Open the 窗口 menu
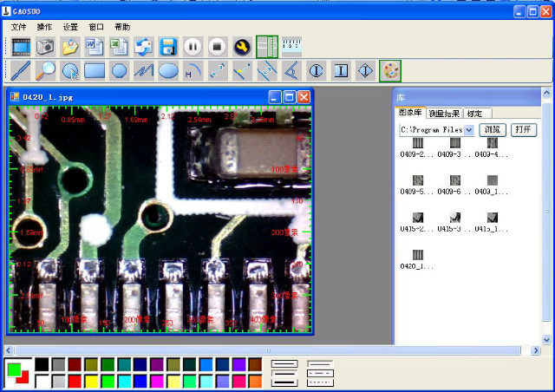The width and height of the screenshot is (555, 392). [x=96, y=27]
